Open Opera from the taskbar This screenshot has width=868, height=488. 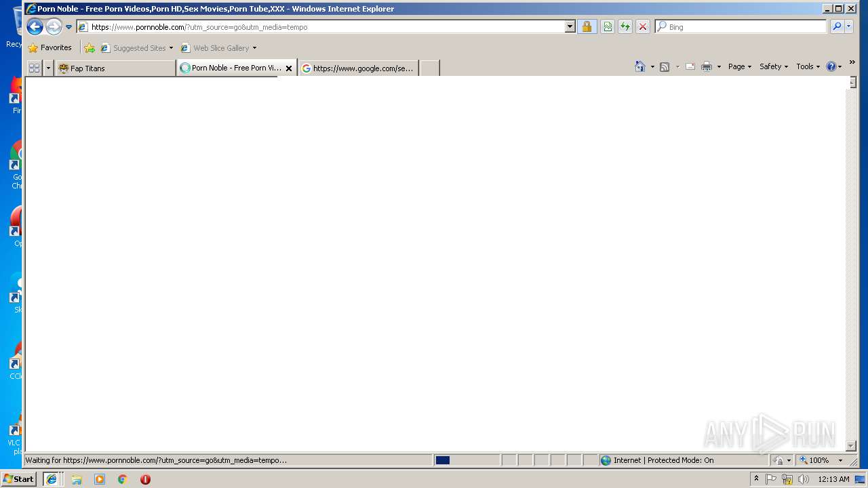pos(145,479)
